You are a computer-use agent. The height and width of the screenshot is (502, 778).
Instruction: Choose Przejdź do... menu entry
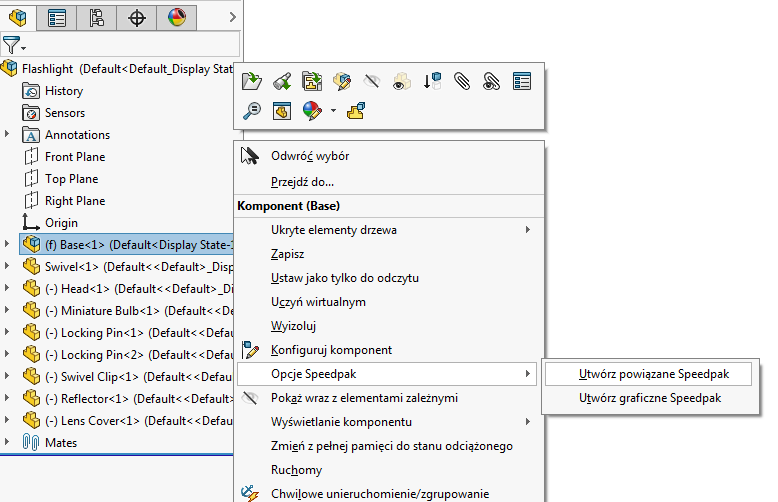tap(302, 182)
